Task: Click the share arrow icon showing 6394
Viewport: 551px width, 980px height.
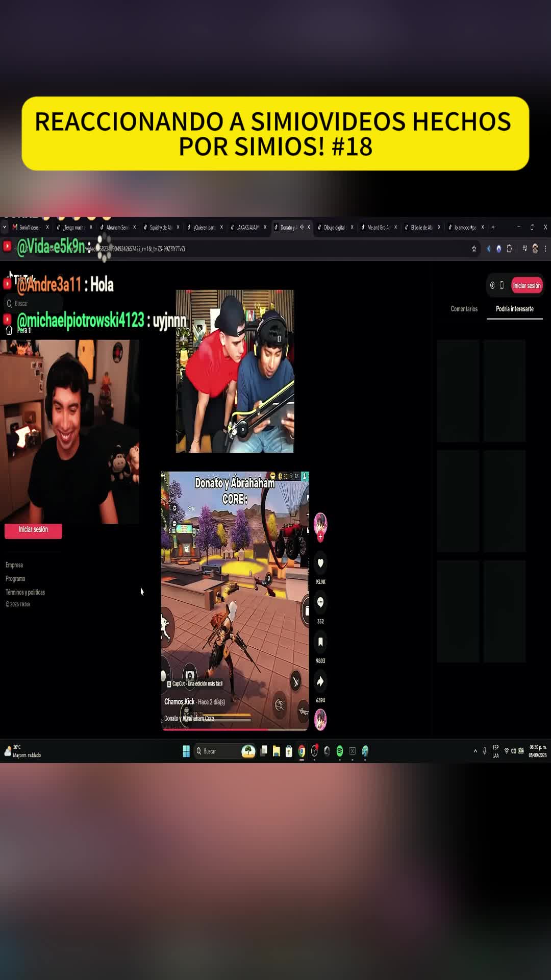Action: pyautogui.click(x=320, y=681)
